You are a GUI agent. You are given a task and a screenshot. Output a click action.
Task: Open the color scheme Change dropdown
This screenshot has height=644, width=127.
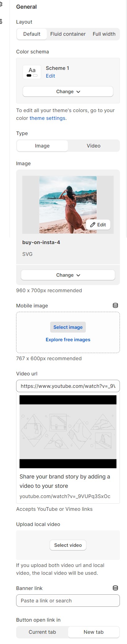[x=68, y=92]
